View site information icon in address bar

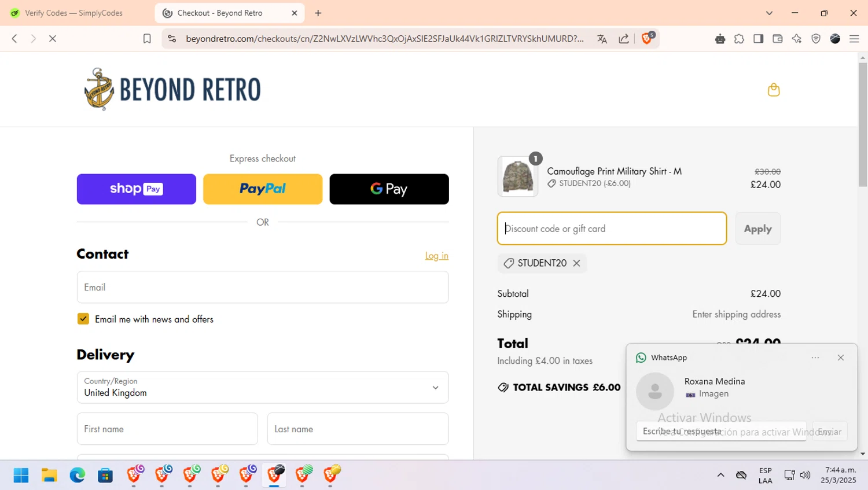[172, 39]
